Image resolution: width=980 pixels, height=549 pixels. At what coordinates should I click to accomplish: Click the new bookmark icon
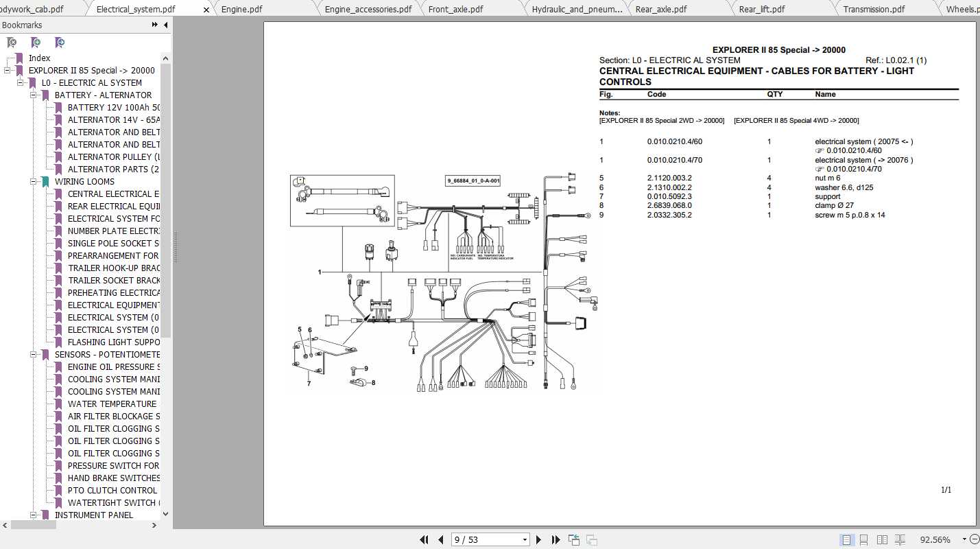(x=35, y=43)
